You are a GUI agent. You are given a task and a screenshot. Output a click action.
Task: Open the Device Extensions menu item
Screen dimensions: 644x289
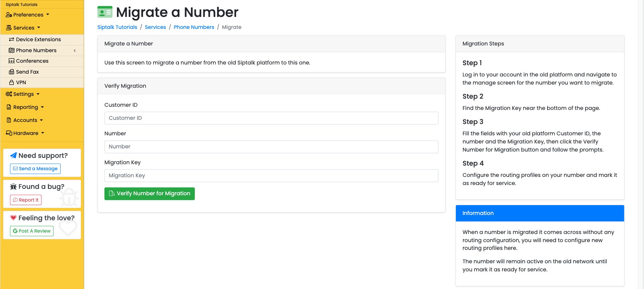click(42, 39)
